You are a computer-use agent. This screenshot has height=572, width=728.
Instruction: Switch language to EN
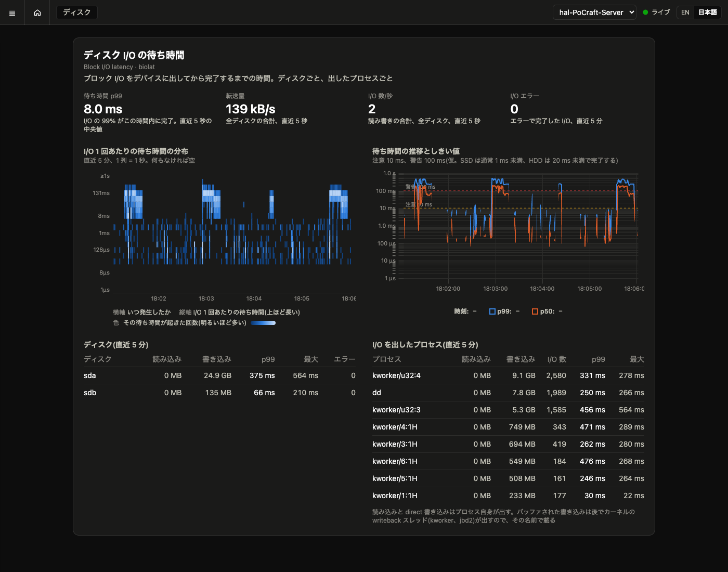coord(685,12)
